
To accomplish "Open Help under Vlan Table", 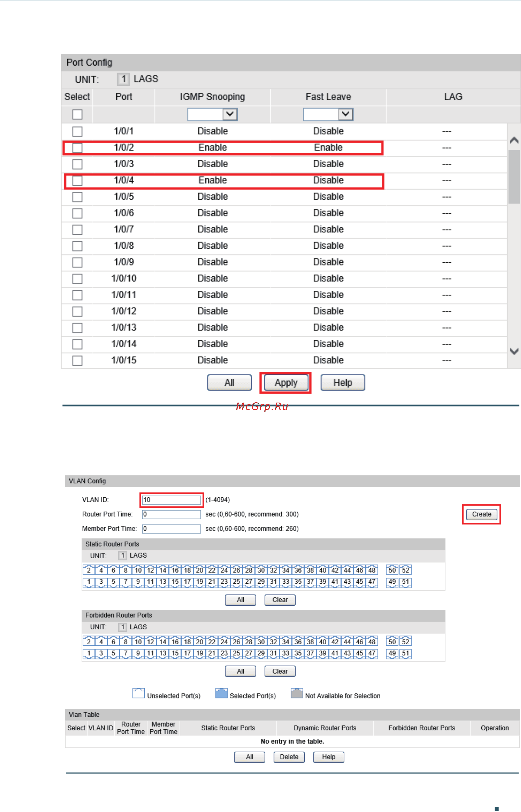I will 329,757.
